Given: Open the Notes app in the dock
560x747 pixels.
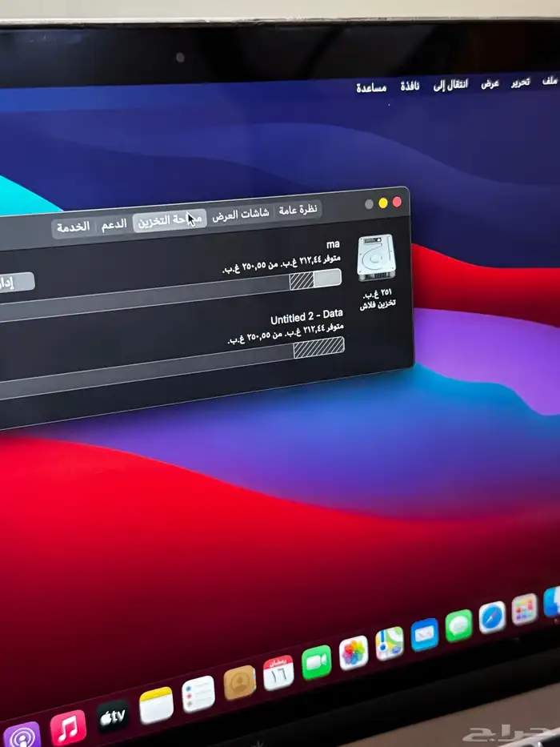Looking at the screenshot, I should click(156, 705).
